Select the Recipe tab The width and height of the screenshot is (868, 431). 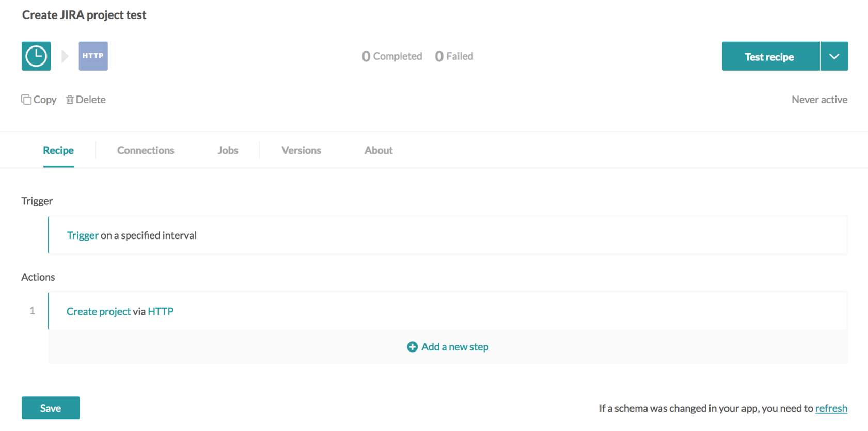(x=58, y=150)
